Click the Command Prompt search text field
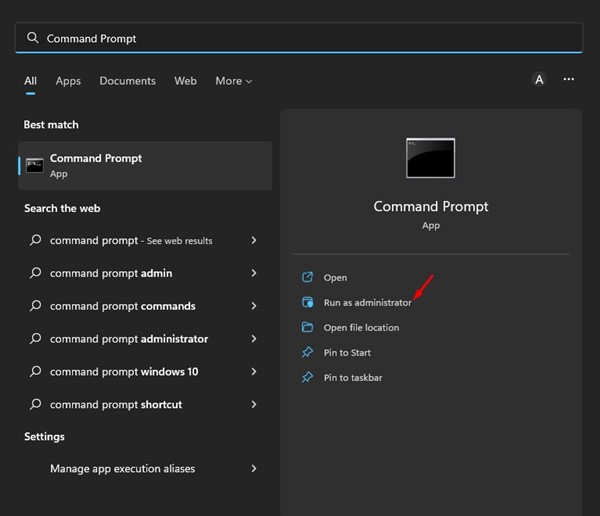 click(298, 38)
